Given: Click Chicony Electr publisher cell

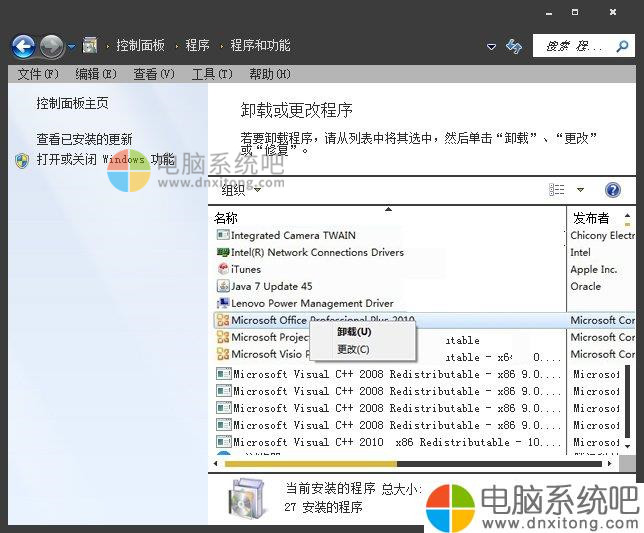Looking at the screenshot, I should coord(603,235).
